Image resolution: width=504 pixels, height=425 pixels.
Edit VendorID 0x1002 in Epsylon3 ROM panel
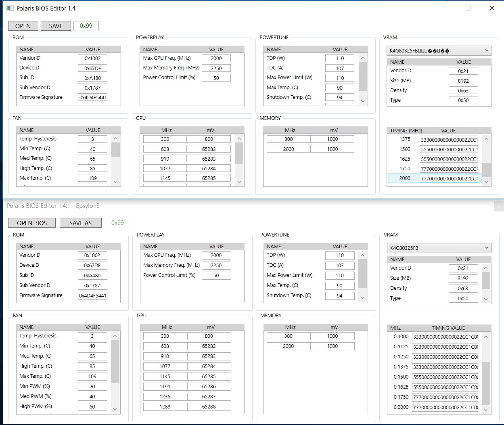pyautogui.click(x=92, y=255)
